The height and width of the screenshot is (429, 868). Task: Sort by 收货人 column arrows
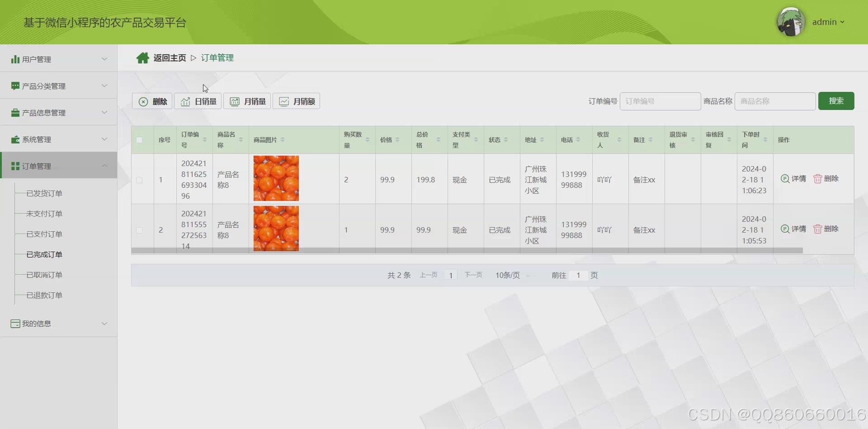tap(619, 140)
